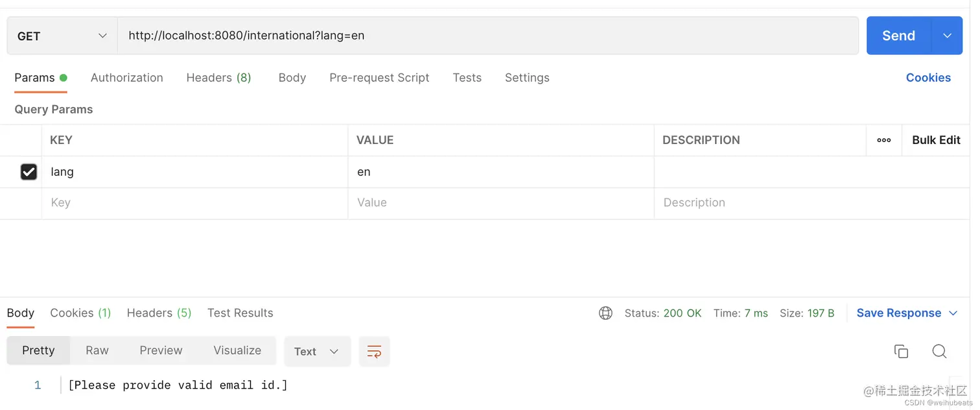Open the Settings tab
This screenshot has width=980, height=410.
[x=527, y=78]
